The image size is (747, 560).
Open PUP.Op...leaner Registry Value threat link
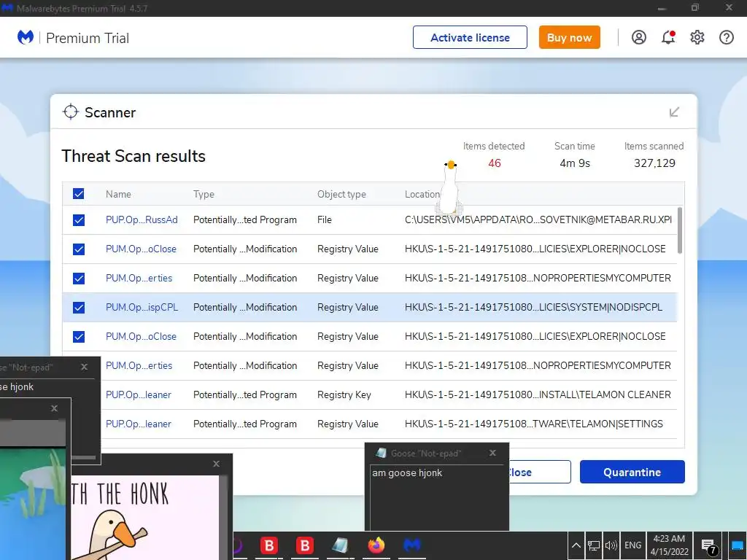pos(138,424)
